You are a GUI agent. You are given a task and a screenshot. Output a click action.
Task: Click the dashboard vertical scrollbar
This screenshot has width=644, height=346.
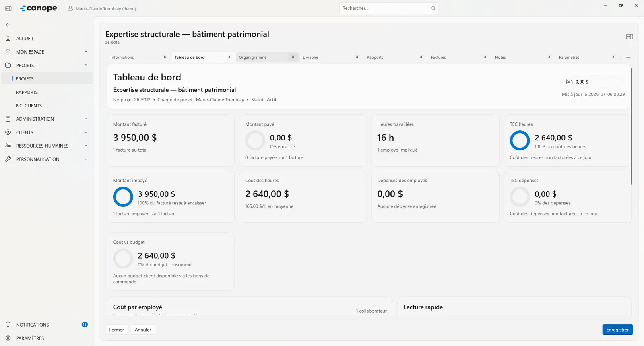631,126
